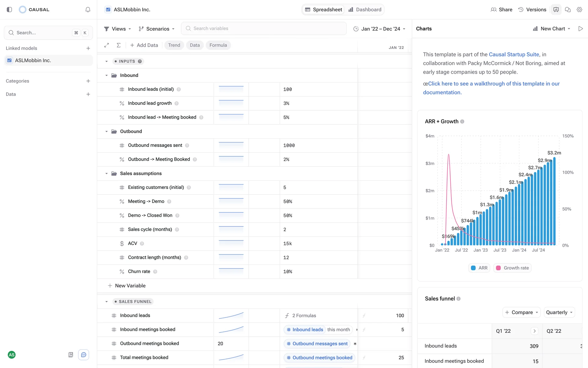Toggle the Growth rate legend series
588x368 pixels.
point(512,268)
